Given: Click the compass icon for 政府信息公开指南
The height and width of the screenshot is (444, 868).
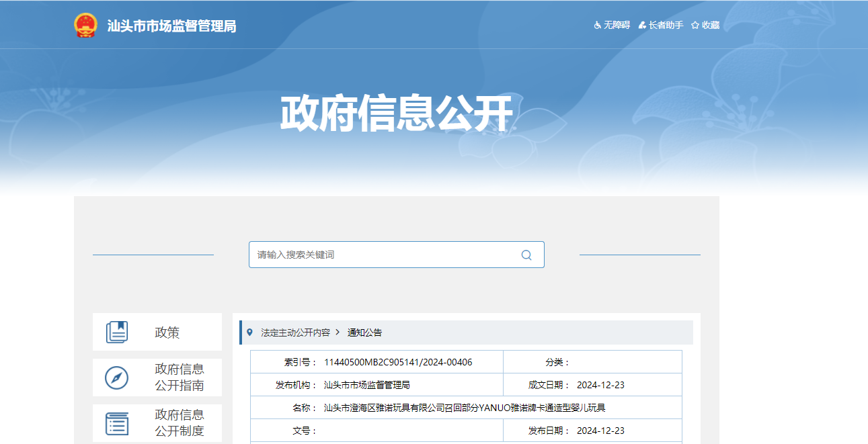Looking at the screenshot, I should (x=117, y=378).
